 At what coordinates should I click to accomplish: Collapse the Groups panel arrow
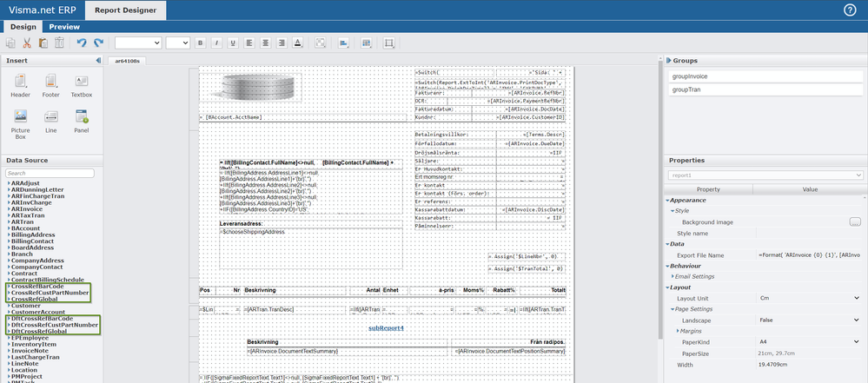[668, 60]
